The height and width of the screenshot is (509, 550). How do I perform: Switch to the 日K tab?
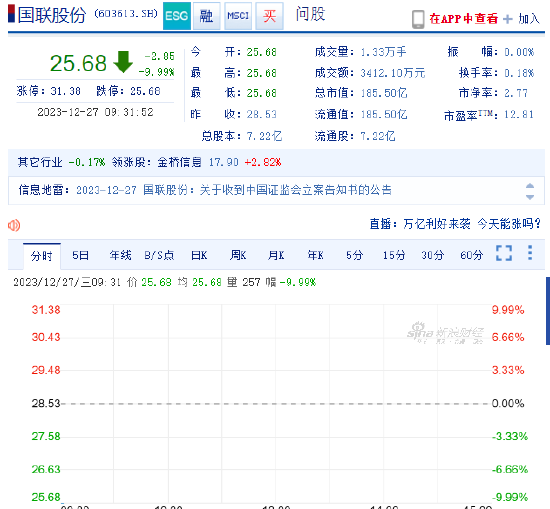(x=199, y=255)
